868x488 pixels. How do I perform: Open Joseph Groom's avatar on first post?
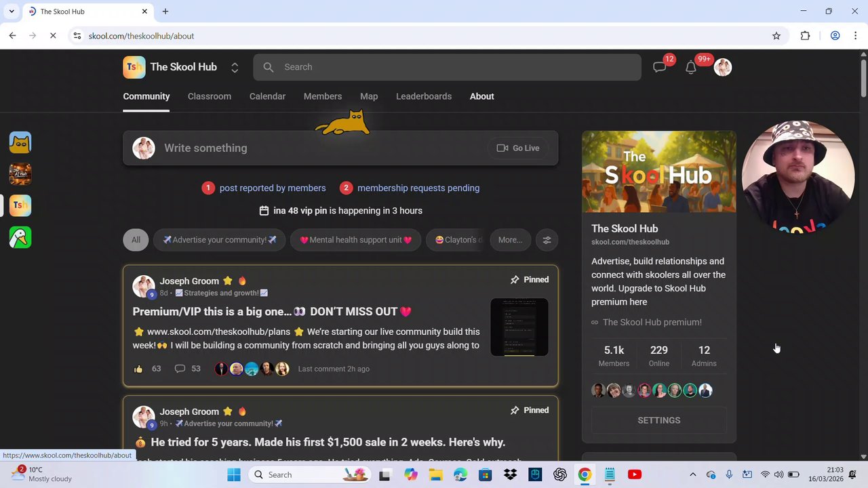pos(144,286)
